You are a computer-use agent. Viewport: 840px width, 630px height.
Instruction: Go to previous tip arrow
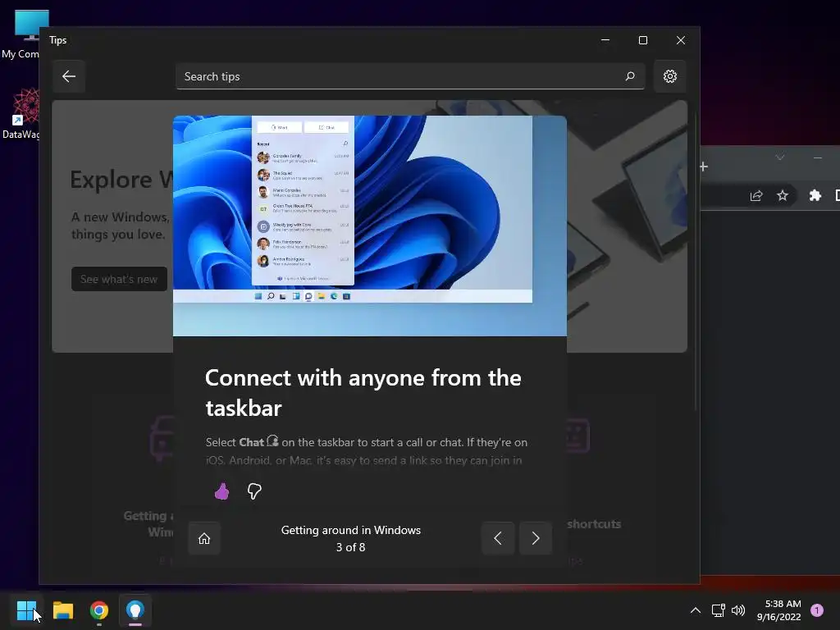click(x=498, y=538)
